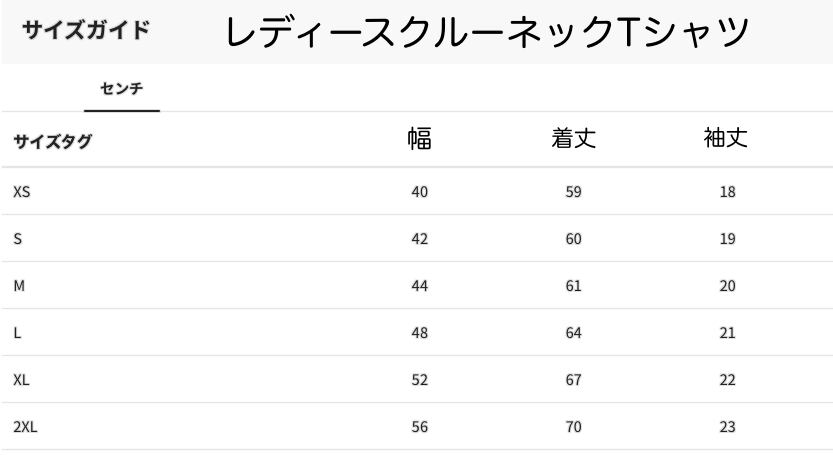Select the XS size row label
This screenshot has width=833, height=469.
[22, 191]
